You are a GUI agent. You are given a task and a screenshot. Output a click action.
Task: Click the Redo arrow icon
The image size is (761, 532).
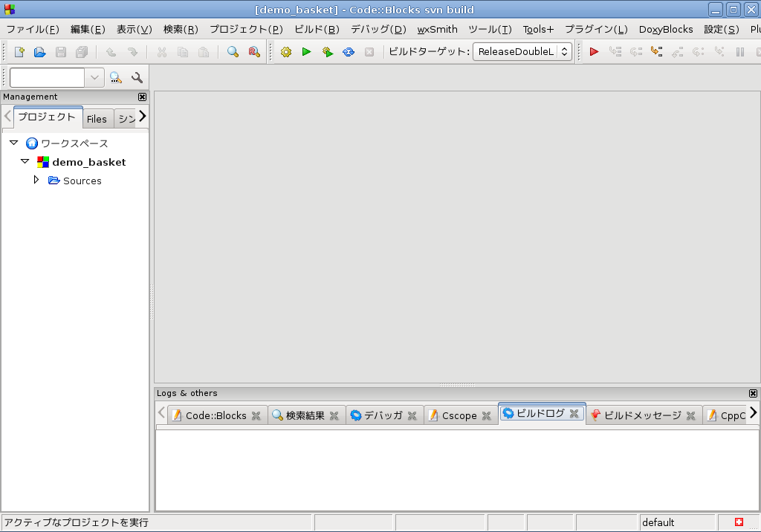[x=132, y=51]
